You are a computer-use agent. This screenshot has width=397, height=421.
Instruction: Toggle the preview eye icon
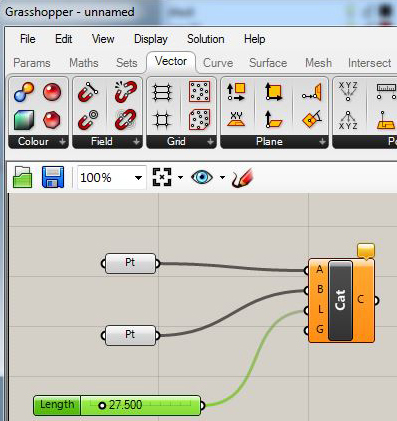point(202,177)
